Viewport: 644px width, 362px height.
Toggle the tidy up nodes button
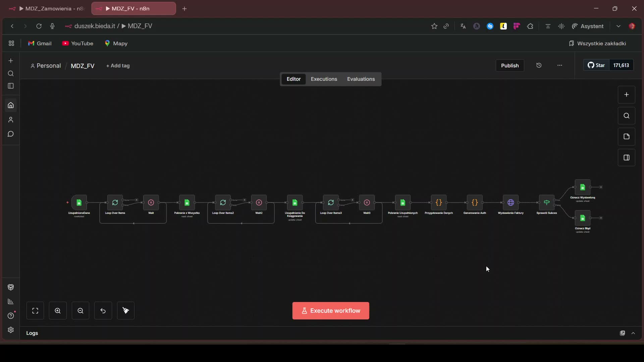coord(126,311)
